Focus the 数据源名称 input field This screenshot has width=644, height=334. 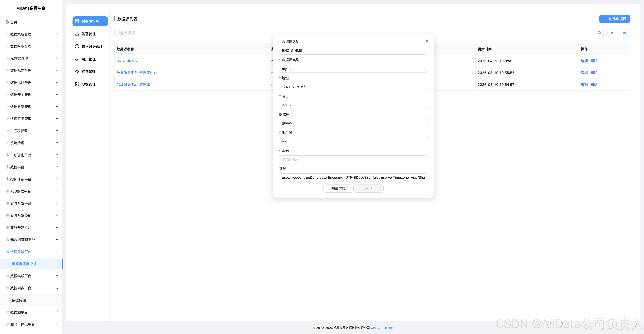[353, 50]
